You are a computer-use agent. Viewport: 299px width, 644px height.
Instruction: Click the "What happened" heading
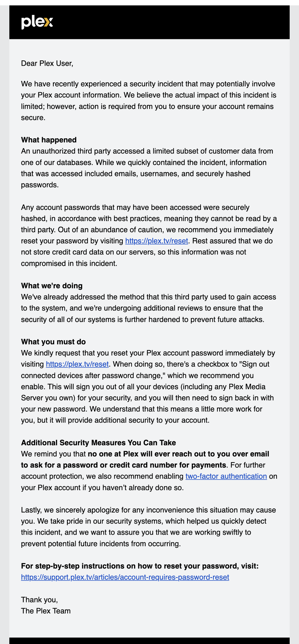pyautogui.click(x=49, y=140)
